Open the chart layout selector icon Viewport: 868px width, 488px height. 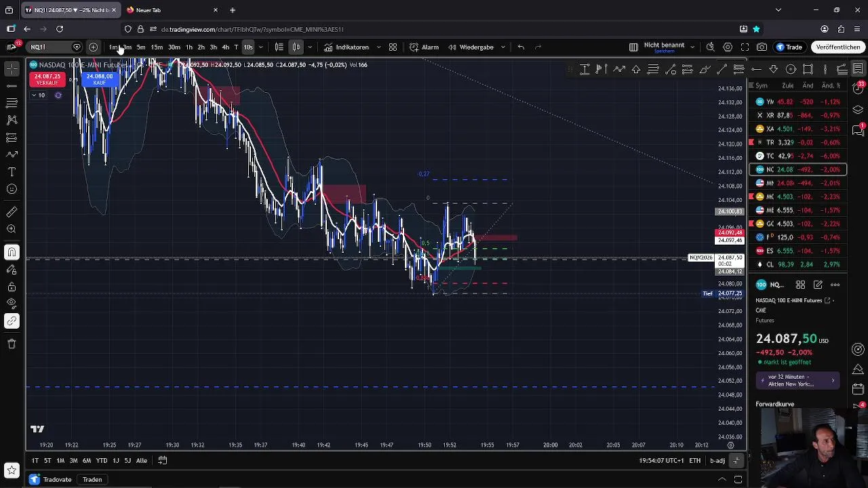(633, 47)
